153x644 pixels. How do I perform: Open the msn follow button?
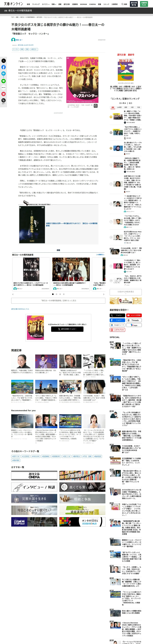134,325
